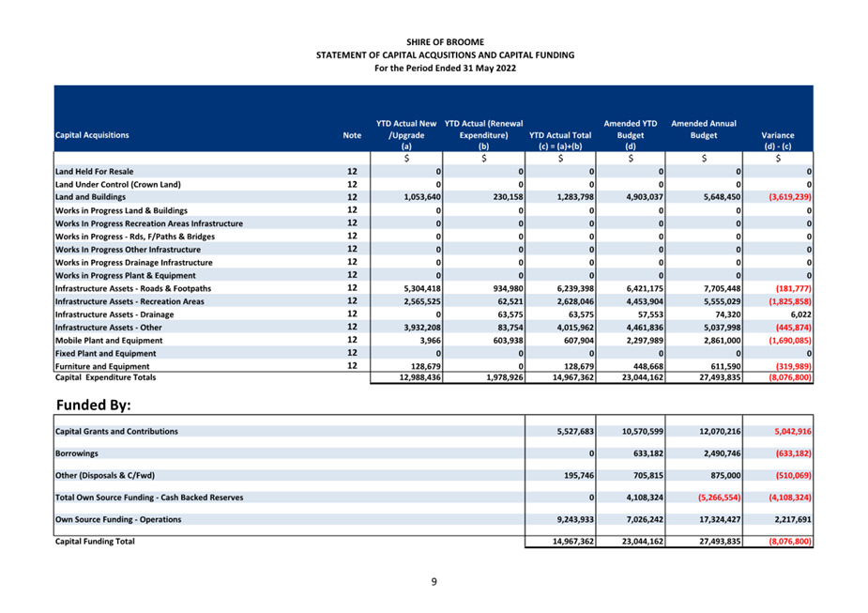Image resolution: width=868 pixels, height=613 pixels.
Task: Click 'Amended YTD Budget (d)' header
Action: (x=631, y=135)
